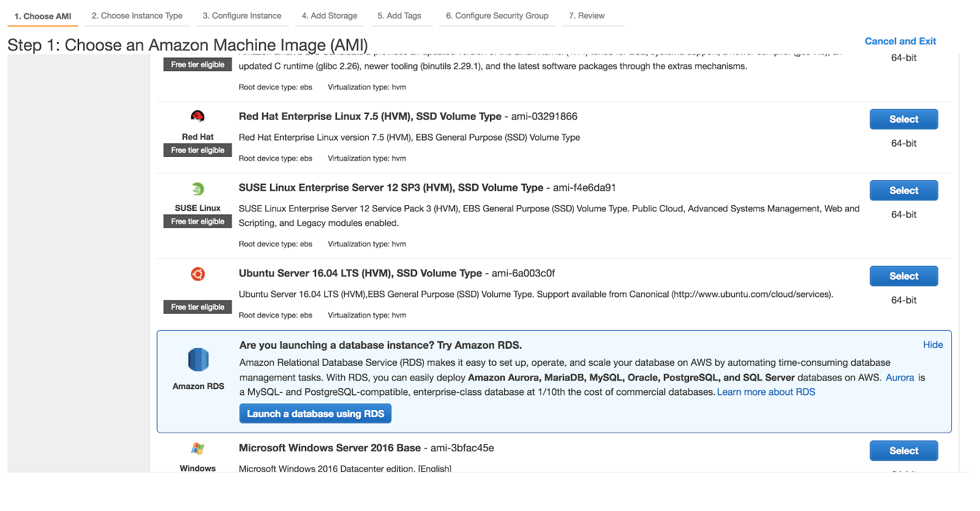The width and height of the screenshot is (980, 511).
Task: Open the 2. Choose Instance Type tab
Action: pos(137,16)
